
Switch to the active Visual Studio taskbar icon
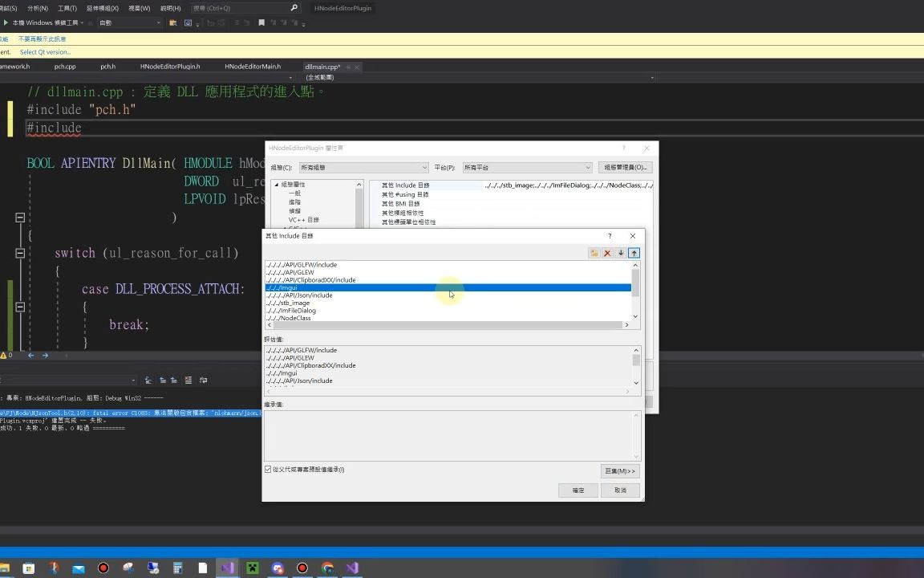(228, 568)
